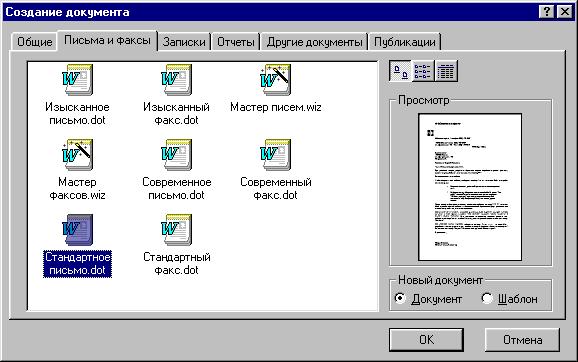578x362 pixels.
Task: Switch to list view
Action: (x=423, y=71)
